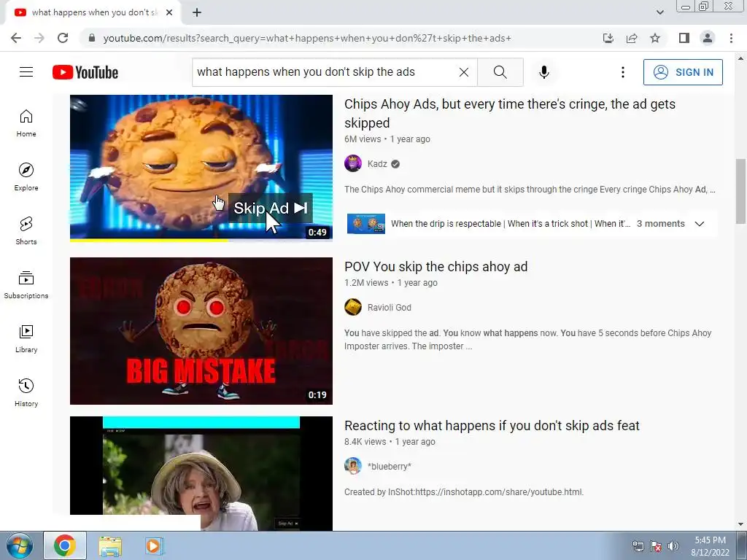Click the Action Center flag icon
This screenshot has height=560, width=747.
(x=656, y=545)
